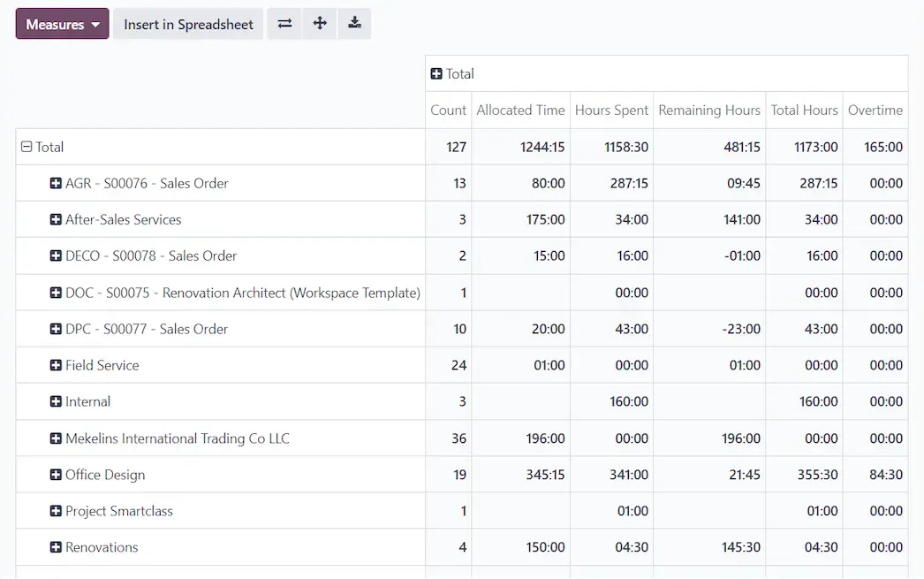Flip the pivot table axes
The image size is (924, 579).
point(284,24)
